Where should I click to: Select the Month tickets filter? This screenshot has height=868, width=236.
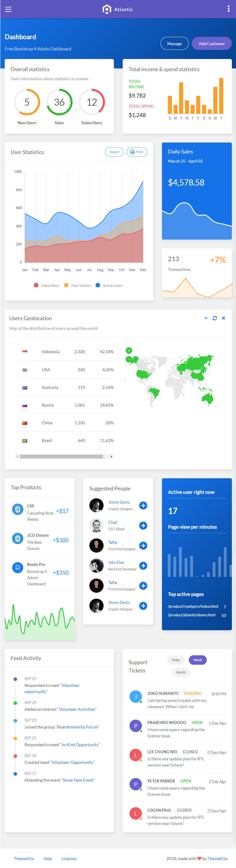click(x=181, y=673)
